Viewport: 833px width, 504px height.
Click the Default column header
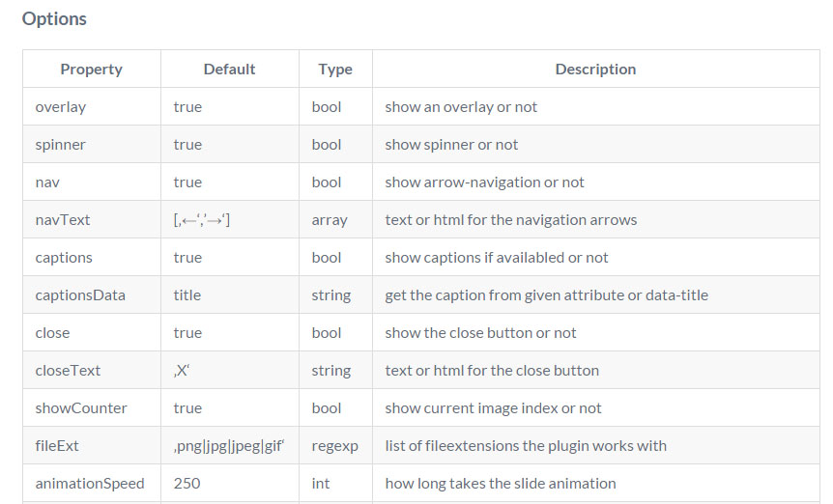coord(229,69)
